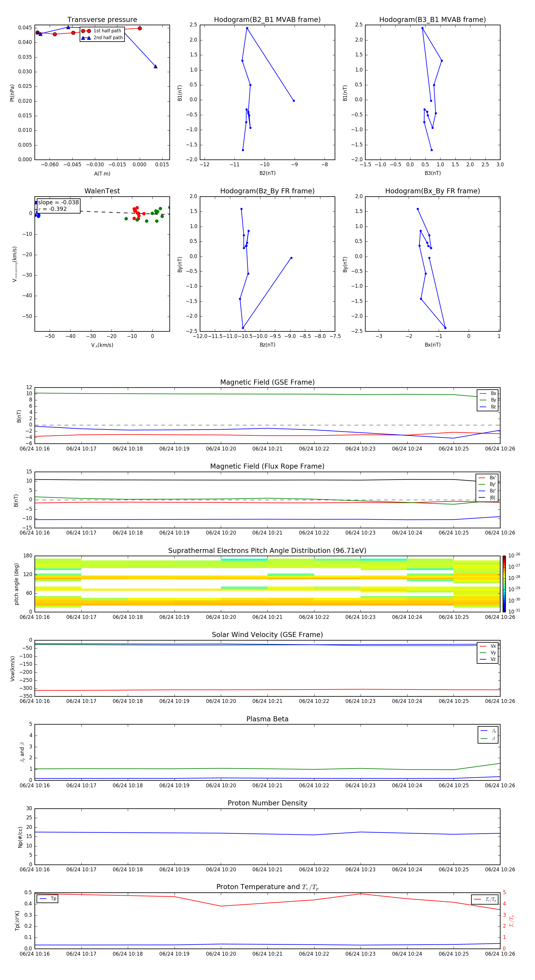The height and width of the screenshot is (980, 535).
Task: Click the 'pitch angle (deg)' y-axis label
Action: tap(16, 584)
